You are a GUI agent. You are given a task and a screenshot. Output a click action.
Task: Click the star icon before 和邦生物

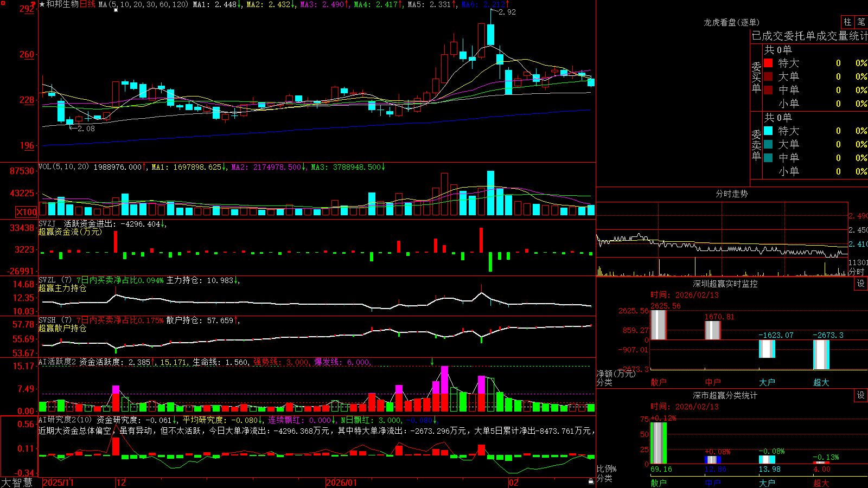point(42,4)
